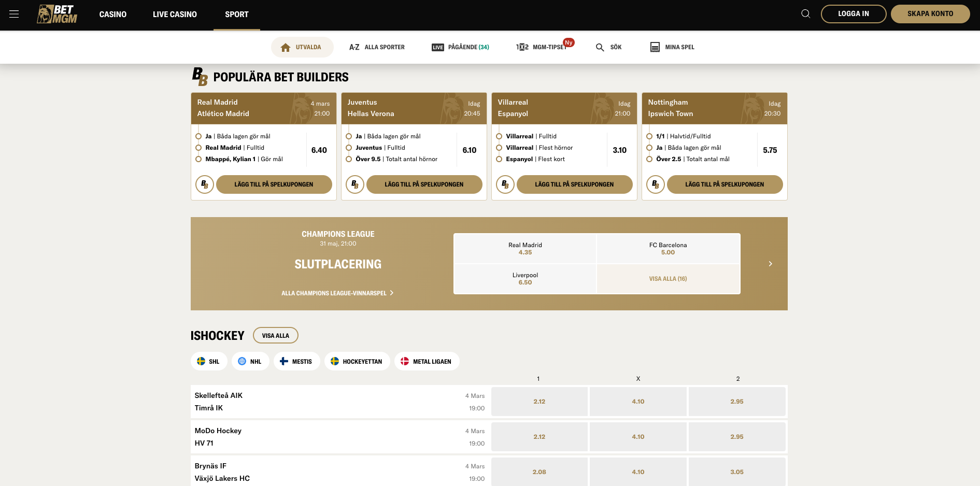Filter hockey by Mestis league
This screenshot has width=980, height=486.
click(296, 361)
